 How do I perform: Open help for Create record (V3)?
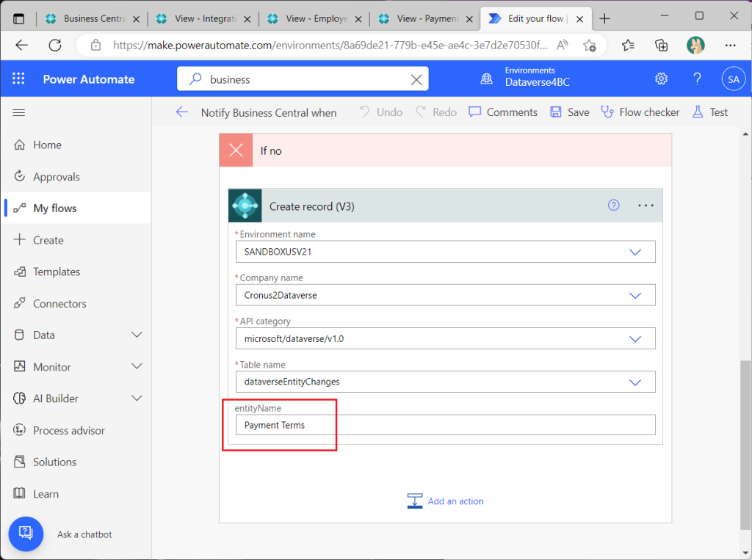coord(613,206)
